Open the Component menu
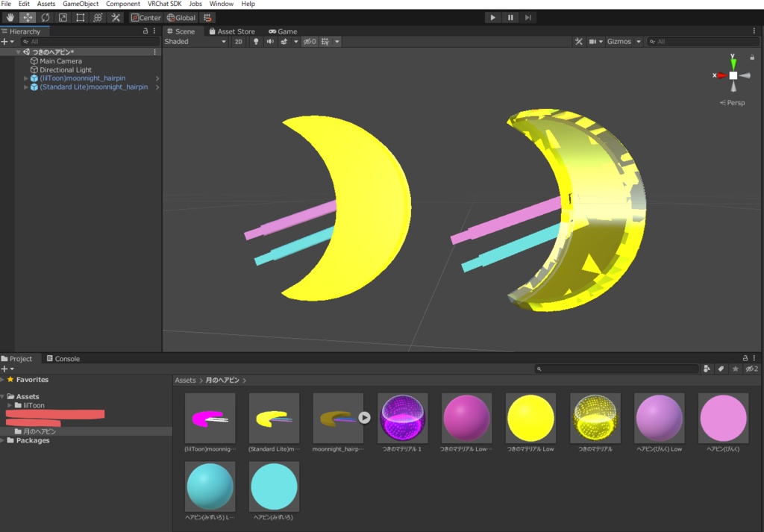This screenshot has height=532, width=764. coord(123,4)
